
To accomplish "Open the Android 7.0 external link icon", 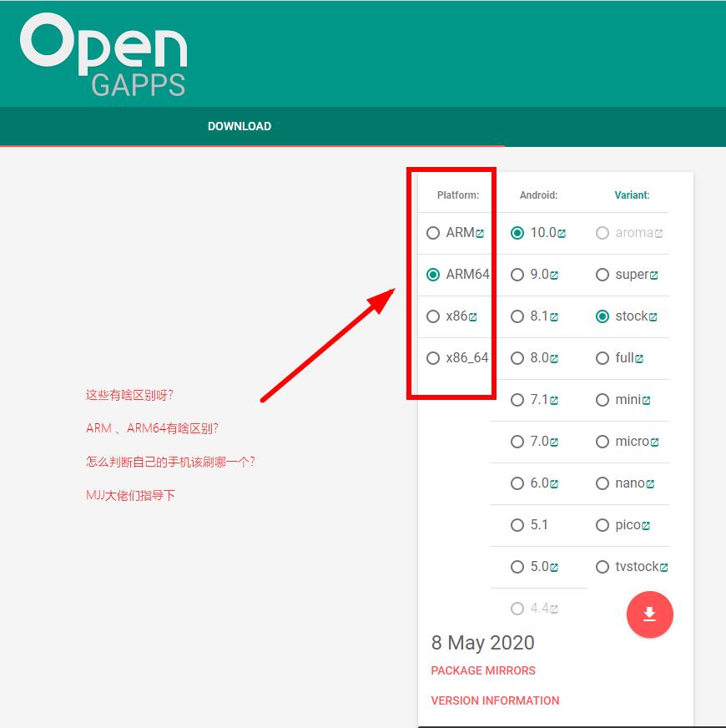I will [554, 442].
